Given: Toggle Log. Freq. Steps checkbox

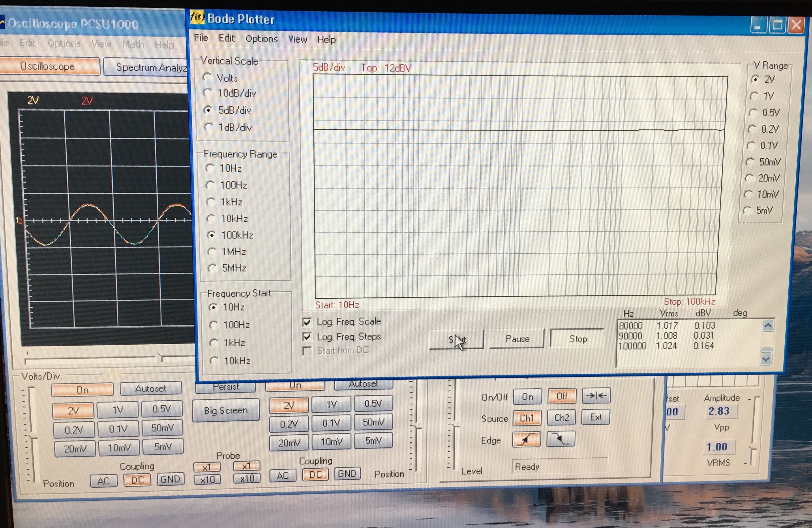Looking at the screenshot, I should click(x=307, y=337).
